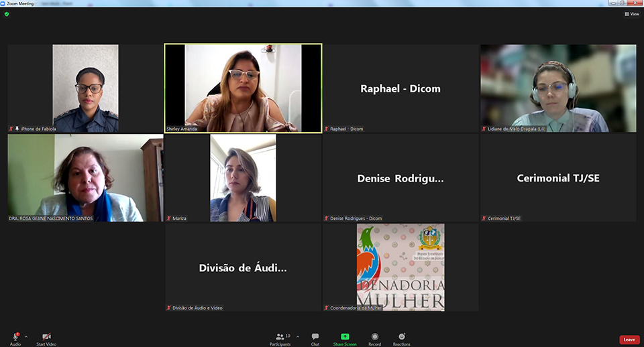Click the muted mic icon on Mariza's tile
The width and height of the screenshot is (644, 347).
(x=168, y=218)
